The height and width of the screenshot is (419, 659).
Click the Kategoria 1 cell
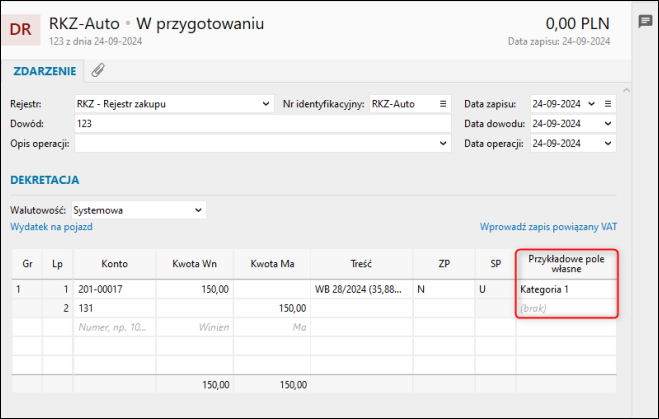click(x=566, y=289)
